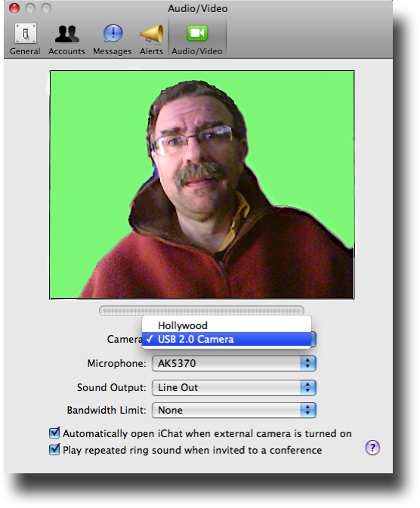Open the Accounts preferences pane

[66, 39]
